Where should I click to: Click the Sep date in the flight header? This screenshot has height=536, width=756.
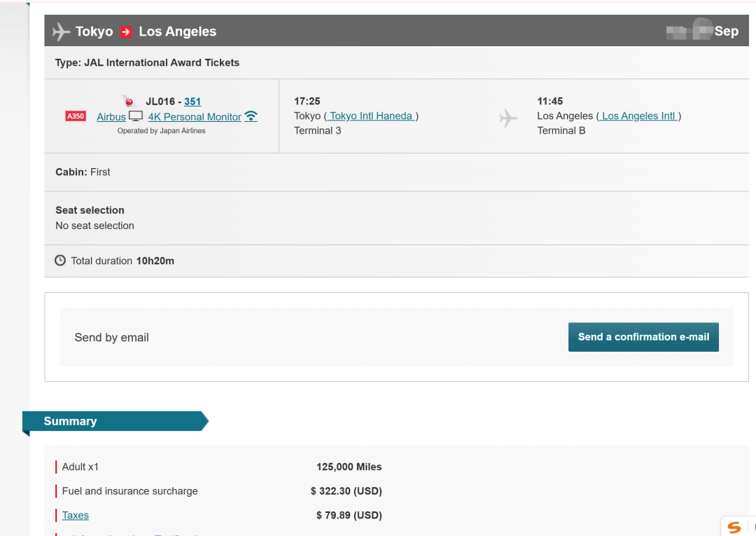tap(726, 32)
